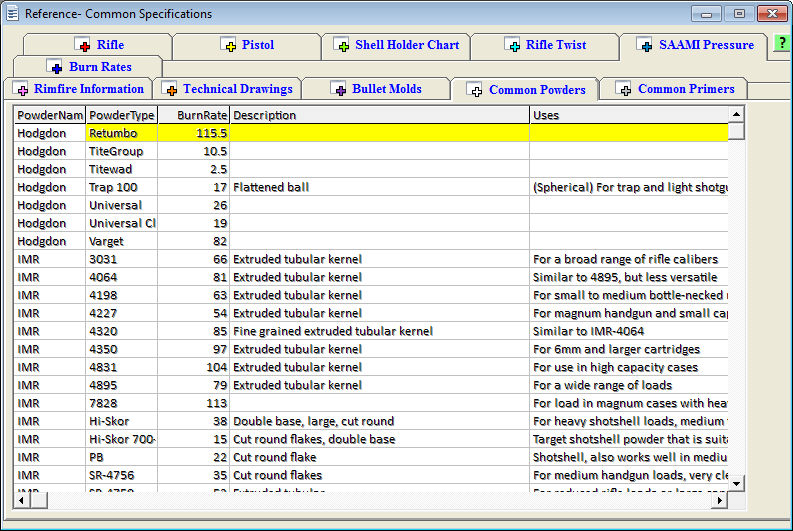Click the IMR 4064 powder type cell
Viewport: 793px width, 531px height.
[122, 277]
